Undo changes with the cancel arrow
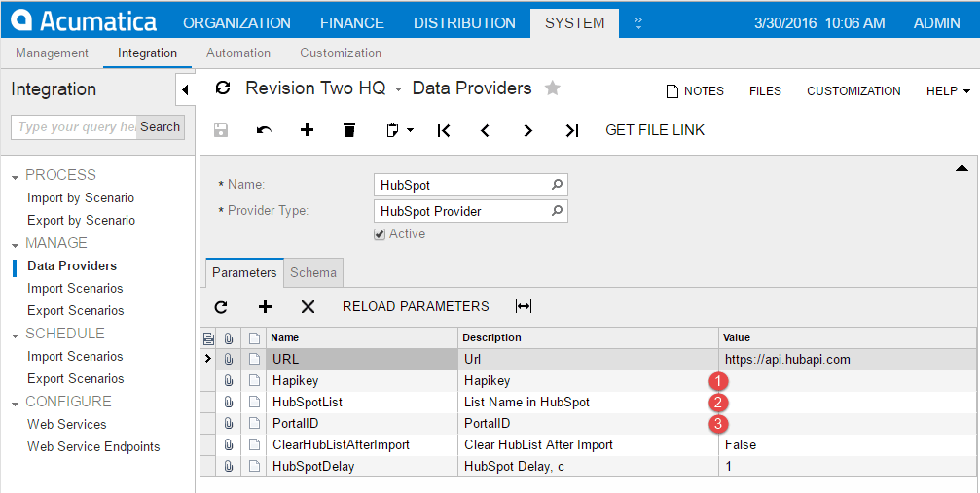 click(x=264, y=130)
